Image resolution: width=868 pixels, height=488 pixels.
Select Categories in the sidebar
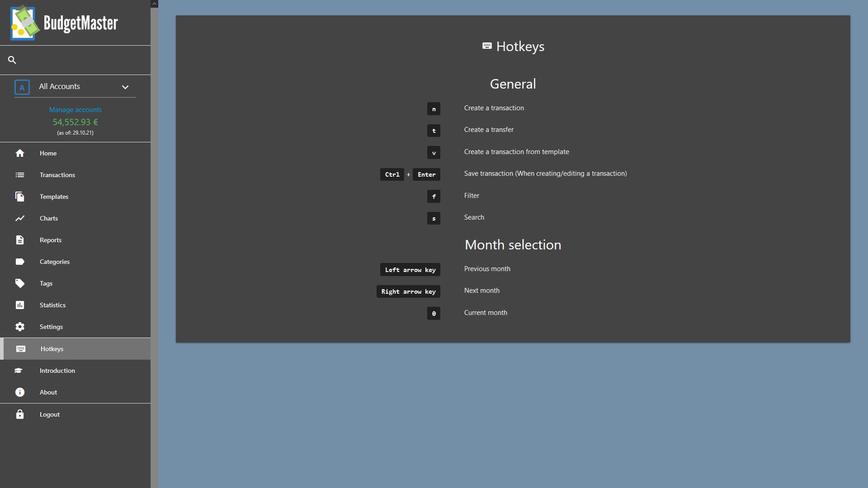coord(75,262)
